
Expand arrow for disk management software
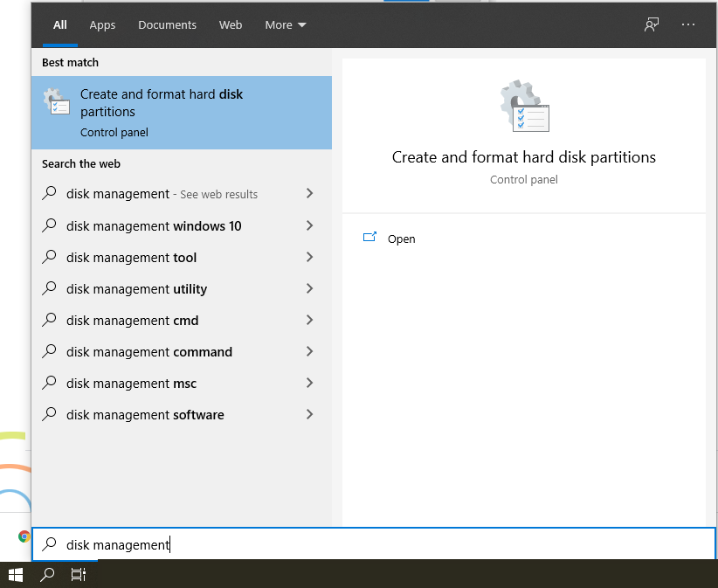point(309,414)
